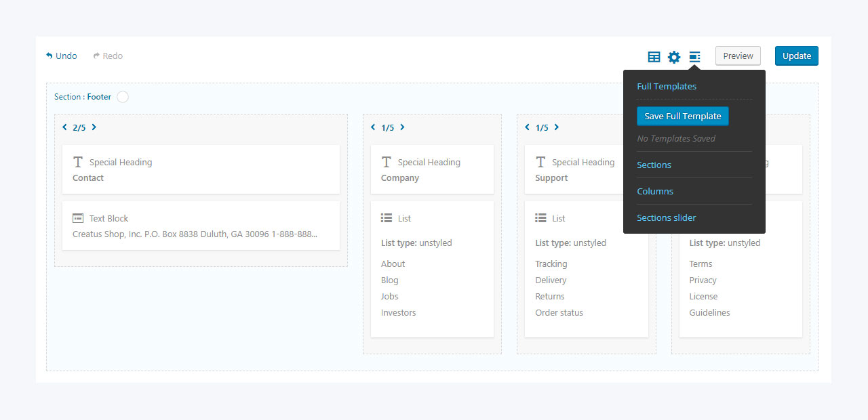This screenshot has width=868, height=420.
Task: Click List type unstyled in Support column
Action: coord(571,243)
